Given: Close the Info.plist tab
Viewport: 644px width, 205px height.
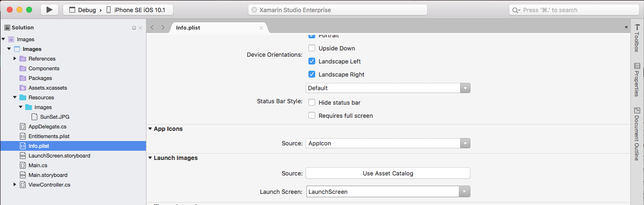Looking at the screenshot, I should point(261,28).
